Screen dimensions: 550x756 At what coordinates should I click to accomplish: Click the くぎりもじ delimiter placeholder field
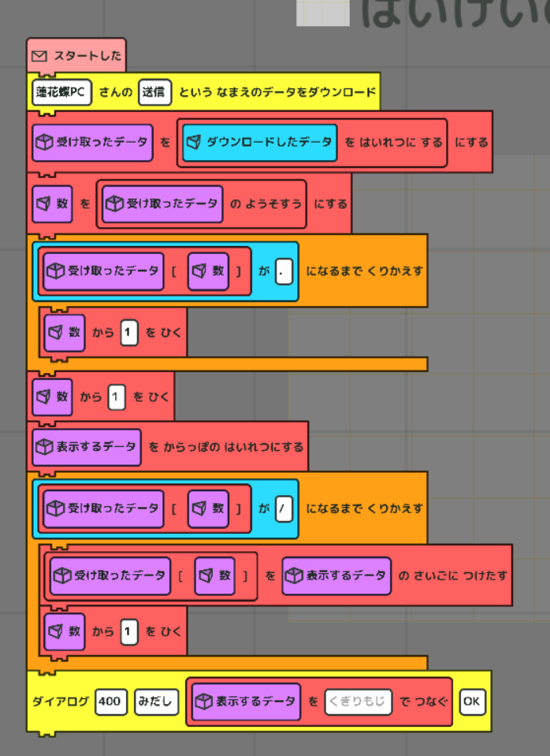point(358,701)
